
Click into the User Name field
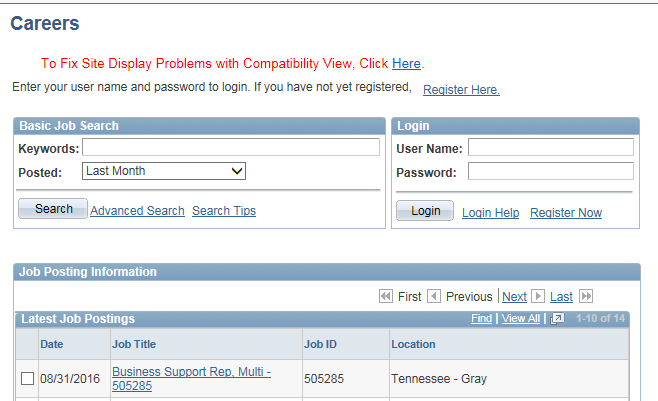[x=550, y=148]
